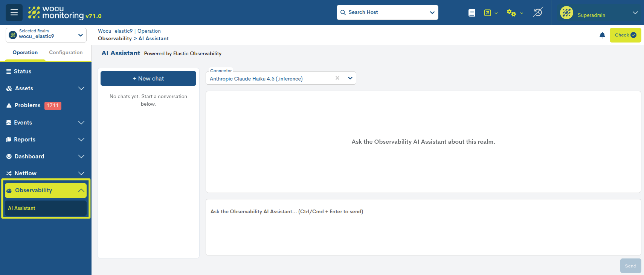Click the search magnifier icon
Screen dimensions: 644x275
(343, 12)
